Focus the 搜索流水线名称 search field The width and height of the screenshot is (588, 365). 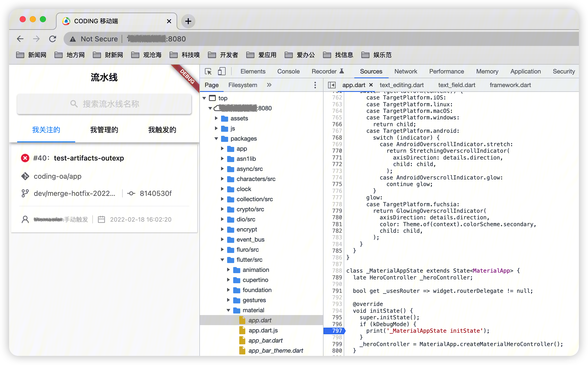click(104, 104)
